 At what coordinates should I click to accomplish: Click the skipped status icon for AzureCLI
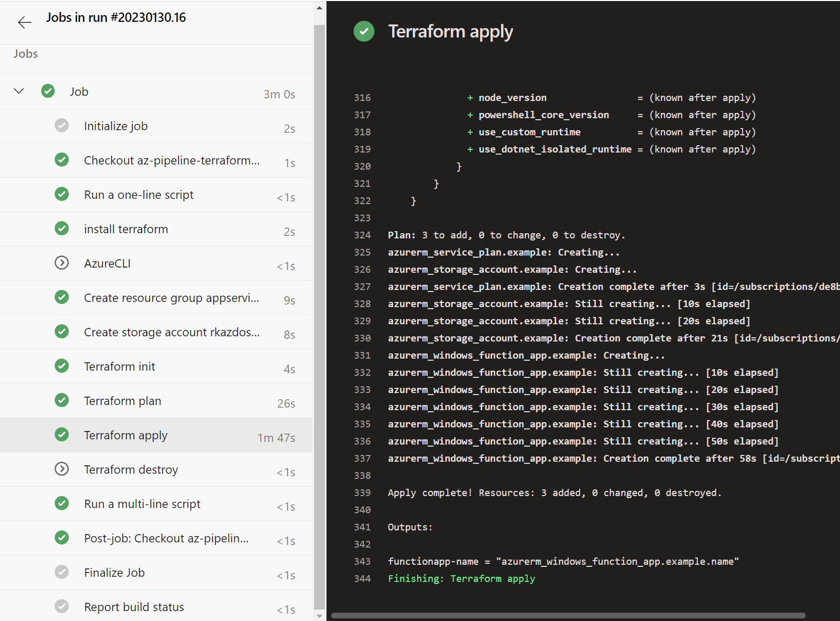[61, 263]
